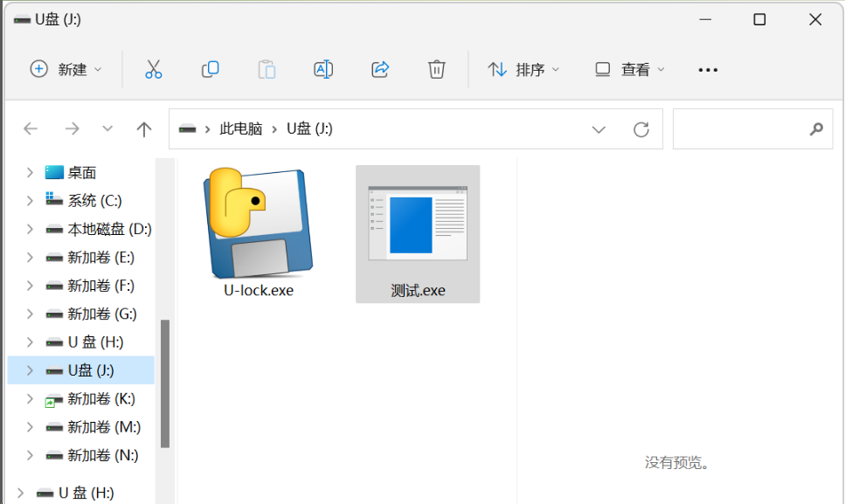This screenshot has width=845, height=504.
Task: Open the 新建 (New) menu
Action: point(66,70)
